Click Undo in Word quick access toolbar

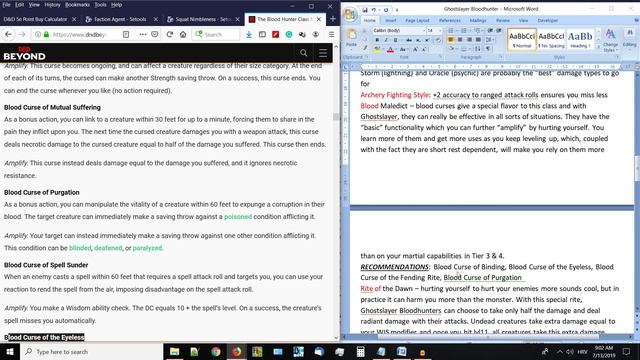373,10
